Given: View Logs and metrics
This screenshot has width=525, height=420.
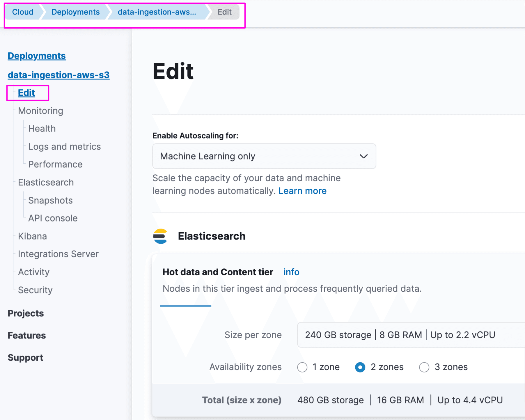Looking at the screenshot, I should pos(64,146).
